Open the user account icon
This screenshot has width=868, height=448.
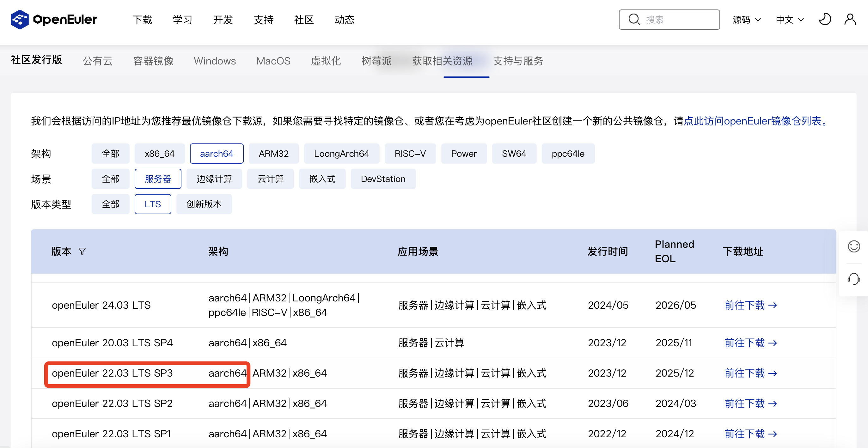tap(850, 20)
